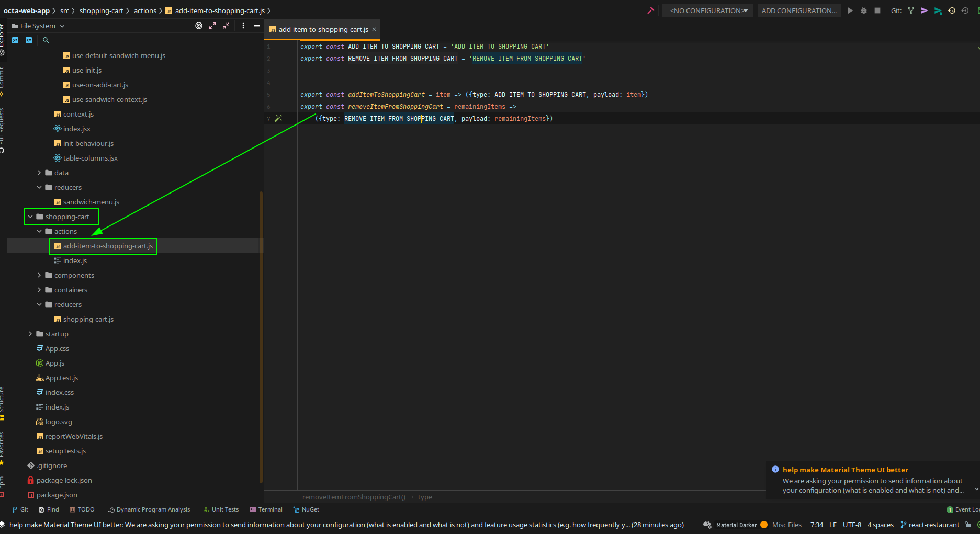Collapse the actions folder
Viewport: 980px width, 534px height.
(x=39, y=231)
